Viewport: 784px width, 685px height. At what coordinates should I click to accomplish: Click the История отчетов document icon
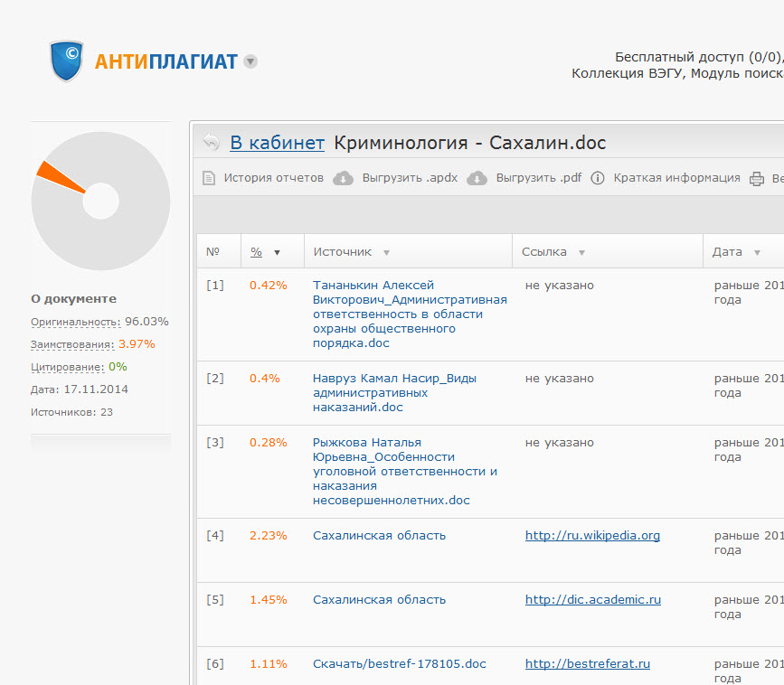[x=209, y=178]
